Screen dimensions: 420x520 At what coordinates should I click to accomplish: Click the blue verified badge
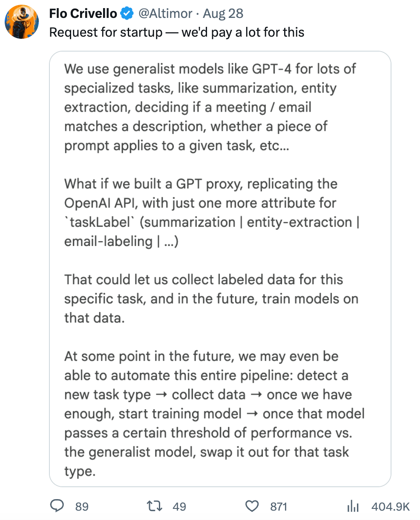click(127, 14)
